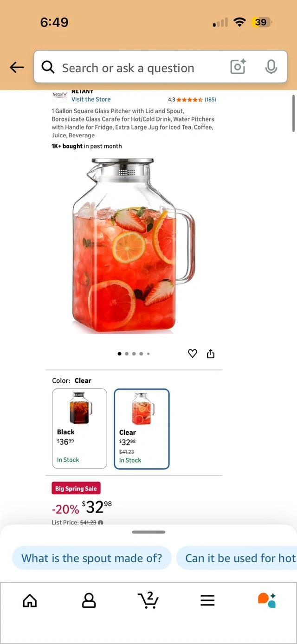Viewport: 297px width, 644px height.
Task: Open the account profile tab
Action: pyautogui.click(x=89, y=600)
